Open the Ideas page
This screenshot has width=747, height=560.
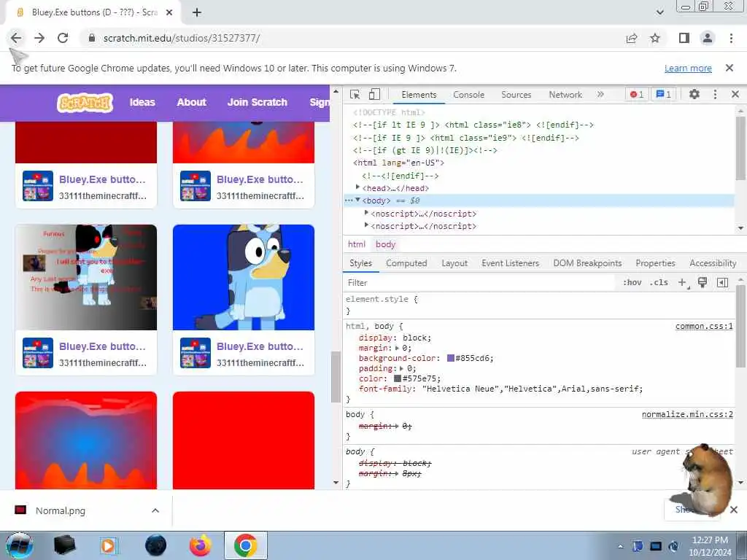click(x=142, y=102)
